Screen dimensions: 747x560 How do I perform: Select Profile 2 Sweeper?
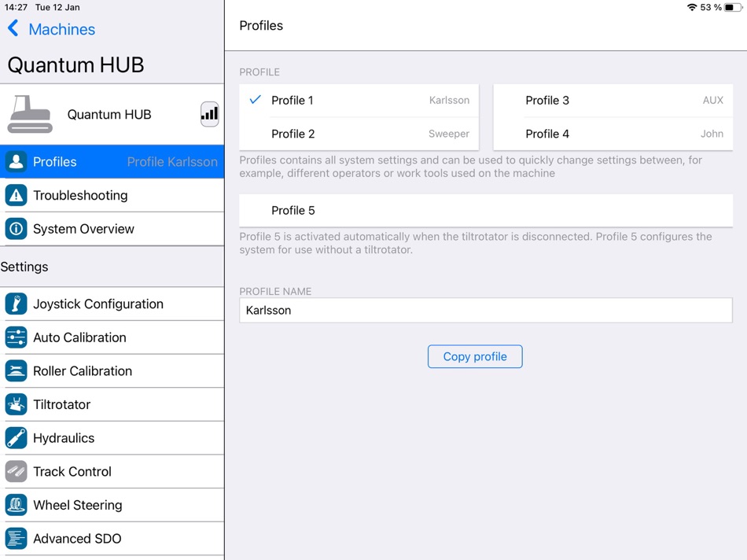tap(359, 134)
